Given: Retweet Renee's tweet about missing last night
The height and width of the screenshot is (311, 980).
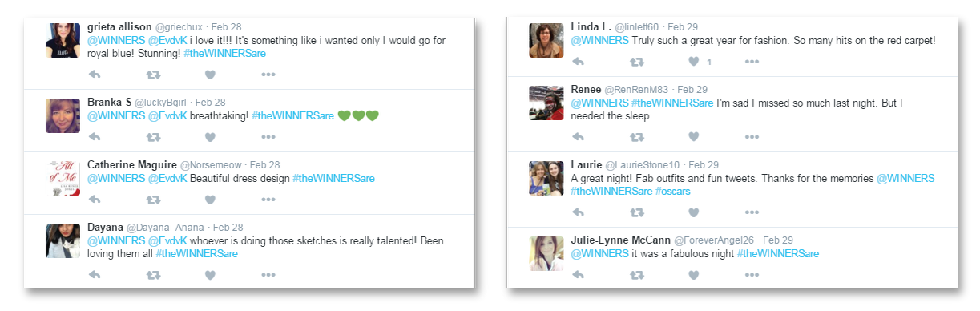Looking at the screenshot, I should pyautogui.click(x=637, y=137).
